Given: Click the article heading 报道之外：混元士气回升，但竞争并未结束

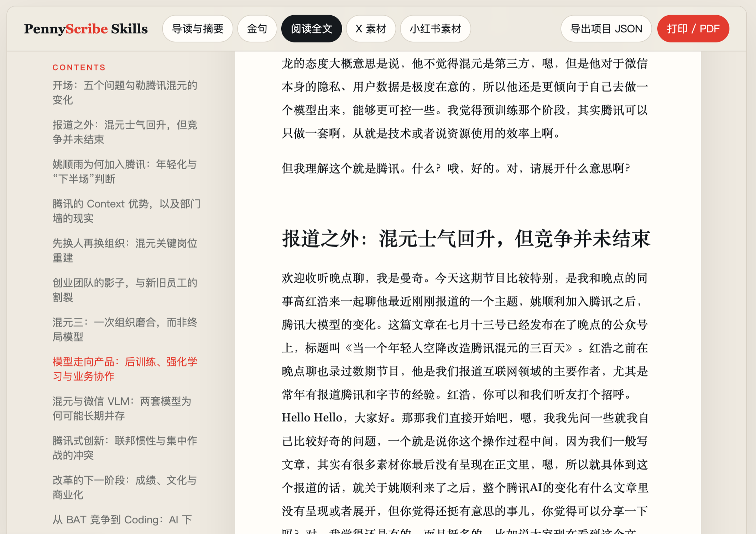Looking at the screenshot, I should pos(466,239).
